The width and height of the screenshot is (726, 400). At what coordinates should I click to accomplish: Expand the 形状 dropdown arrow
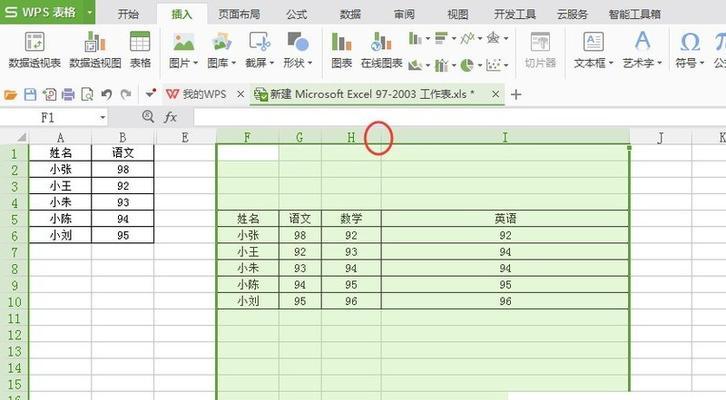[x=310, y=63]
